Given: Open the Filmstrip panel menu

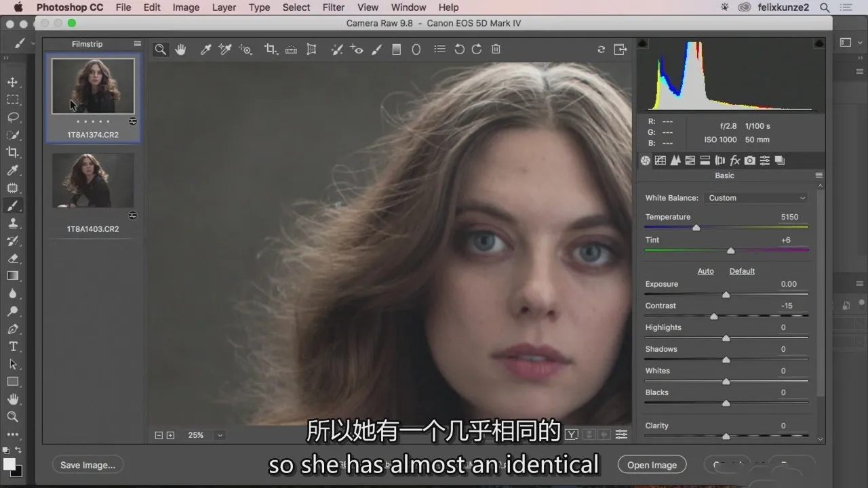Looking at the screenshot, I should coord(137,44).
